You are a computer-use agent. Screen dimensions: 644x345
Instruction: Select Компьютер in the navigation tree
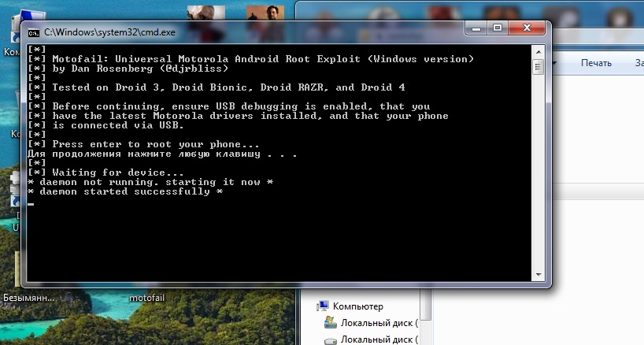[x=357, y=306]
